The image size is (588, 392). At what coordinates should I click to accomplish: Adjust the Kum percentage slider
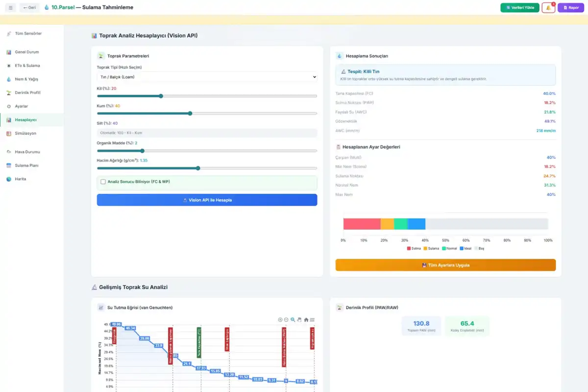click(x=207, y=113)
